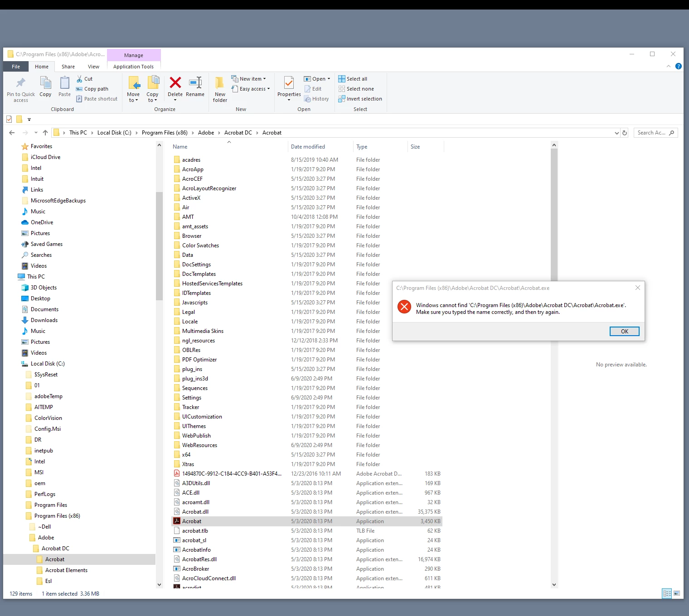The image size is (689, 616).
Task: Switch to Large icons view in status bar
Action: 677,593
